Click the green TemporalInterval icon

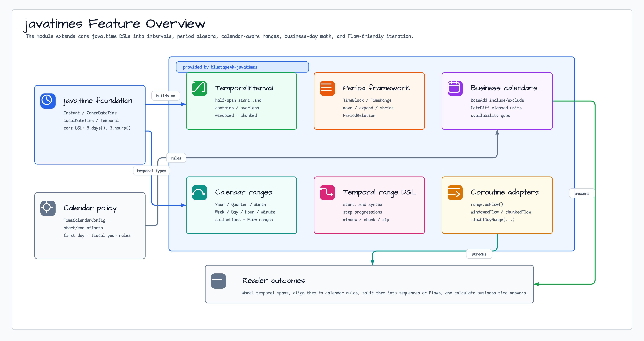(199, 88)
